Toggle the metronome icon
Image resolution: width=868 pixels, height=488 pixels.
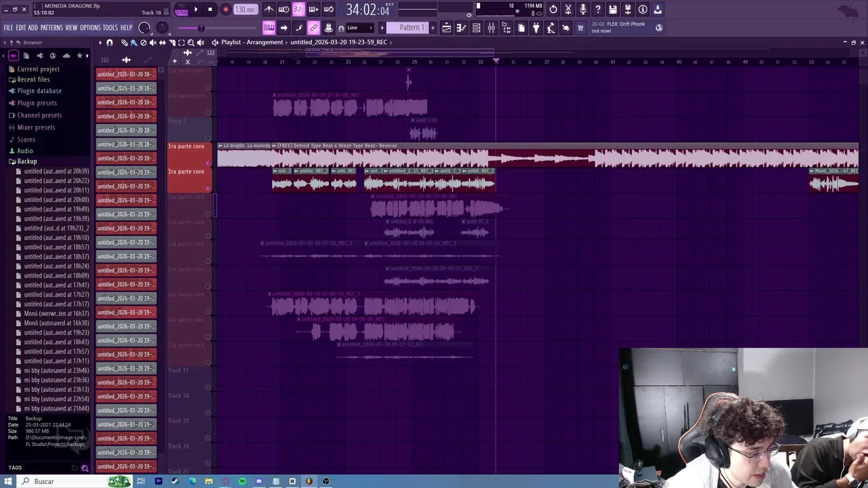click(269, 9)
